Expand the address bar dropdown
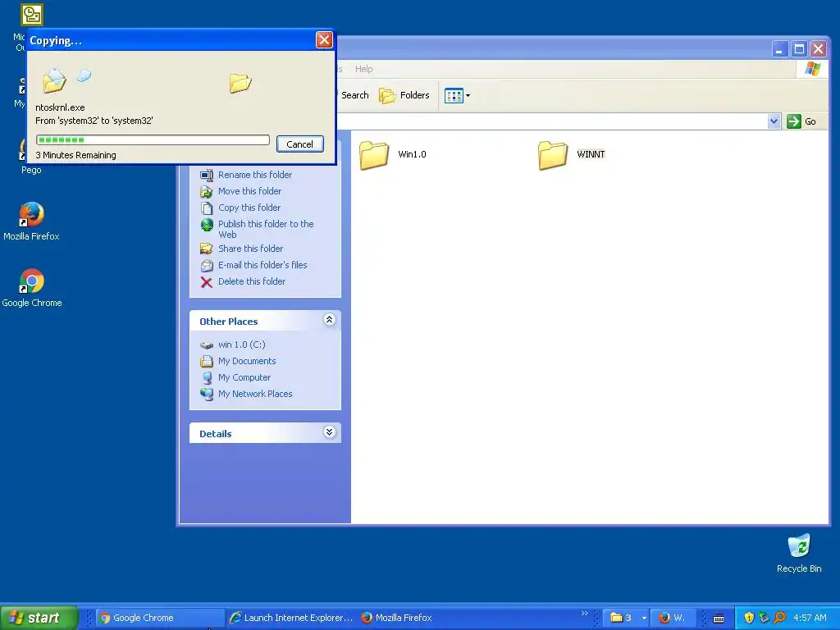Screen dimensions: 840x630 pyautogui.click(x=774, y=121)
